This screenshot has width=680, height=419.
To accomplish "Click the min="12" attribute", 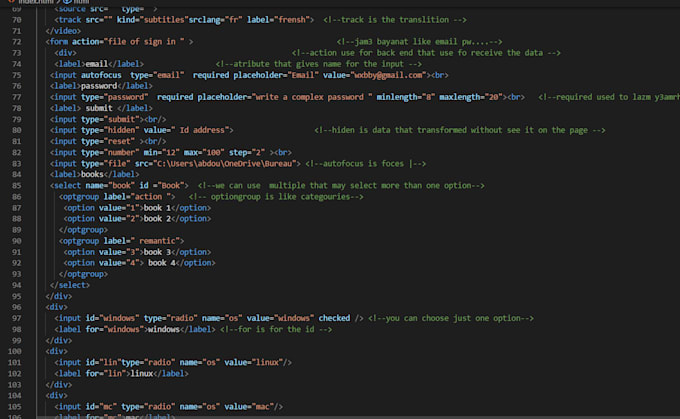I will pyautogui.click(x=161, y=153).
